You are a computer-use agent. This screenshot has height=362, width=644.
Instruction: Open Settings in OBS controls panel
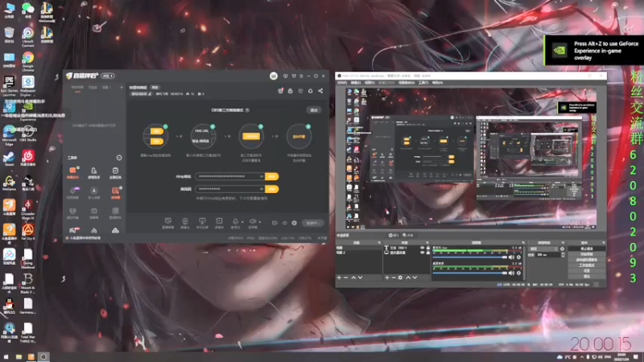[x=587, y=271]
